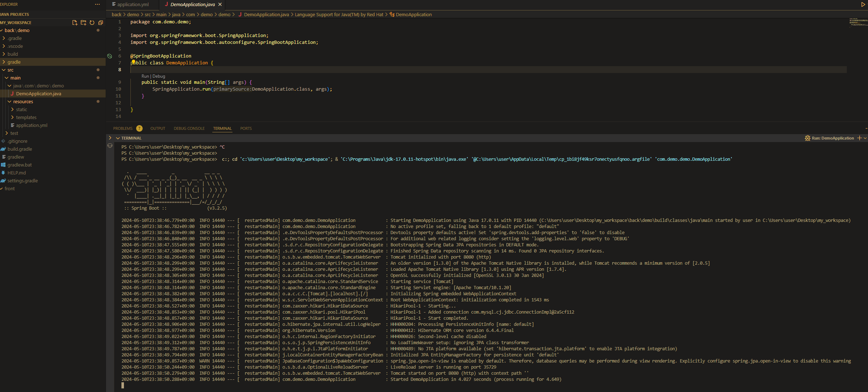Click the Debug CodeLens above main method
This screenshot has width=868, height=392.
[x=159, y=76]
